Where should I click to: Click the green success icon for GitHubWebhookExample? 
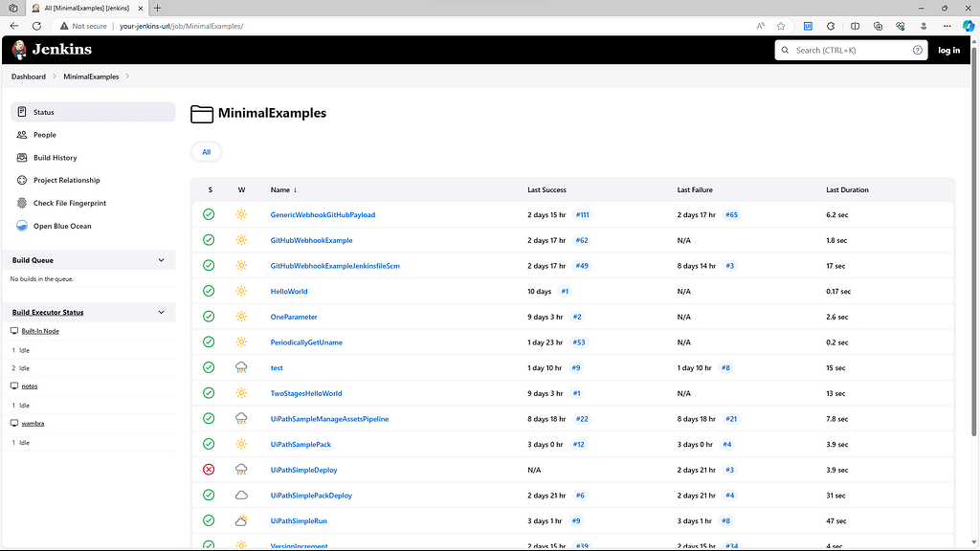pos(208,240)
